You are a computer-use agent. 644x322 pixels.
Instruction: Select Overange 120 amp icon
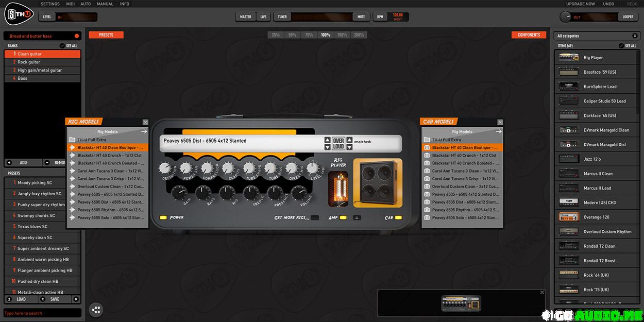569,217
